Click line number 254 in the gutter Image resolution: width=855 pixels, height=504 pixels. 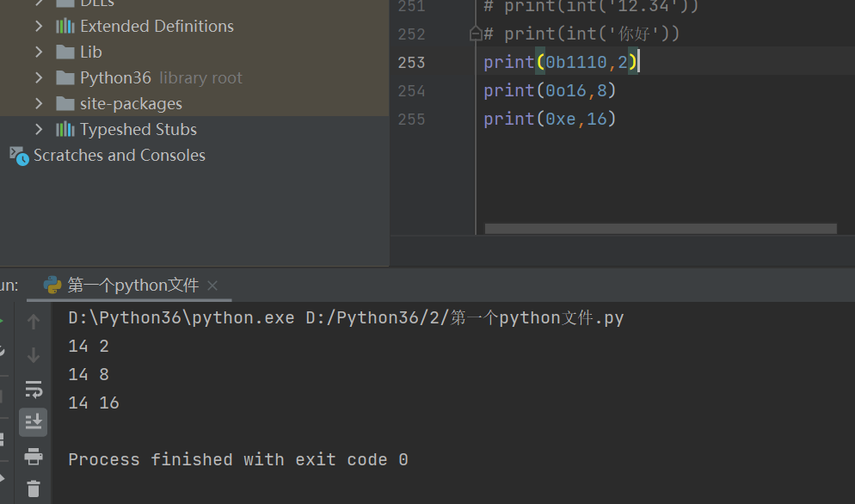click(411, 90)
